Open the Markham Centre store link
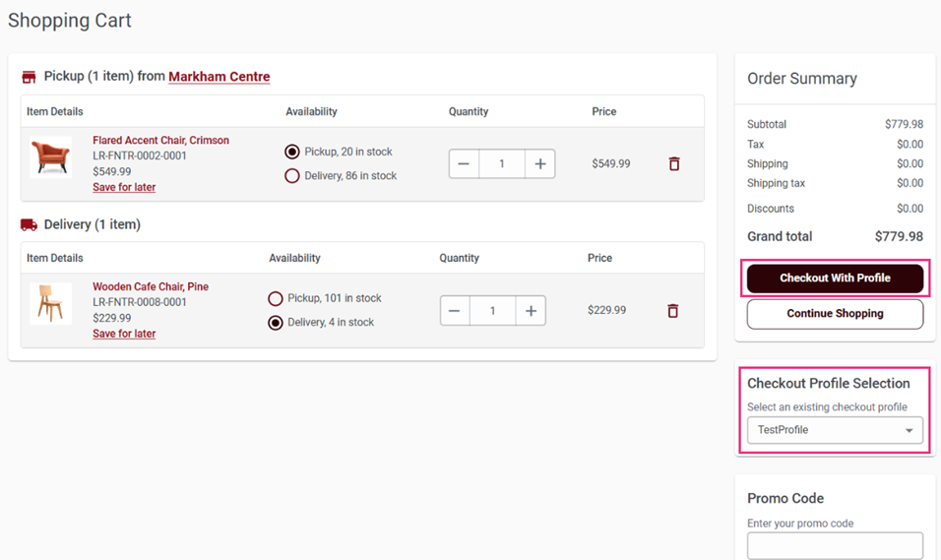The image size is (941, 560). [219, 77]
